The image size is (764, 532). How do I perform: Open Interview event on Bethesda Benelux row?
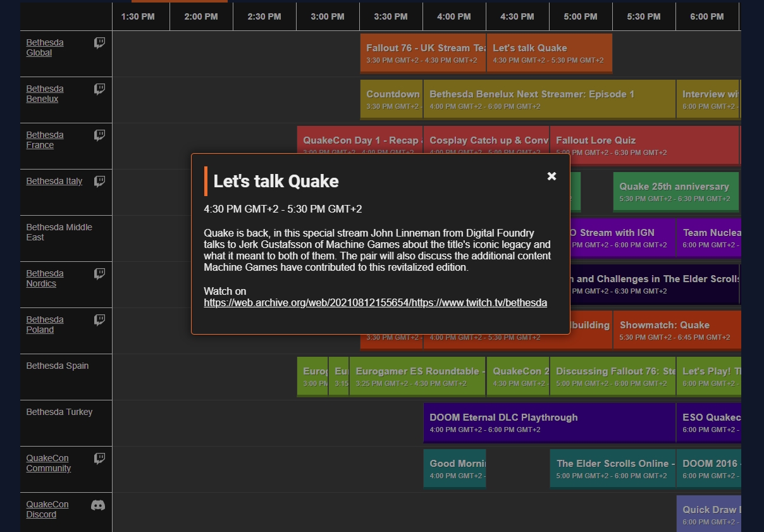(708, 99)
